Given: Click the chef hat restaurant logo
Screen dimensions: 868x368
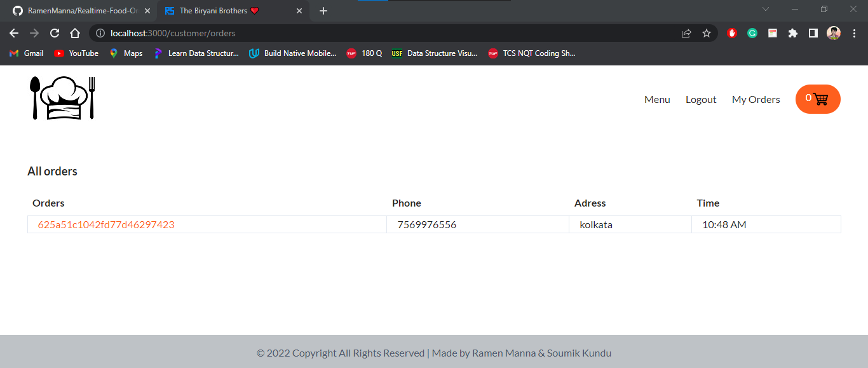Looking at the screenshot, I should (62, 97).
